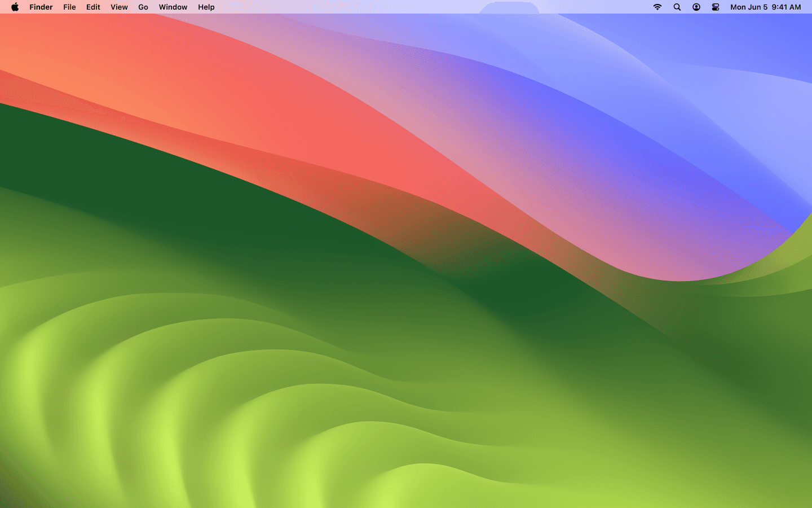The height and width of the screenshot is (508, 812).
Task: Click the Control Center toggles icon
Action: tap(715, 7)
